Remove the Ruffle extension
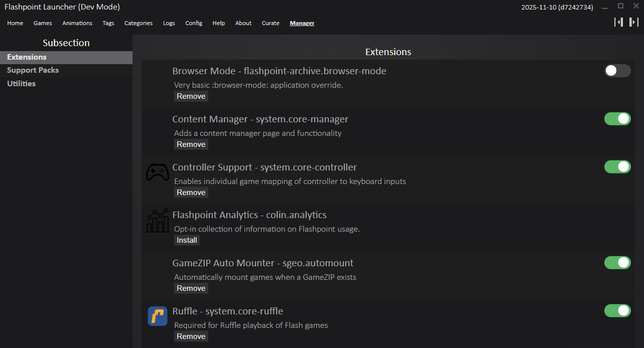The image size is (644, 348). [x=191, y=336]
